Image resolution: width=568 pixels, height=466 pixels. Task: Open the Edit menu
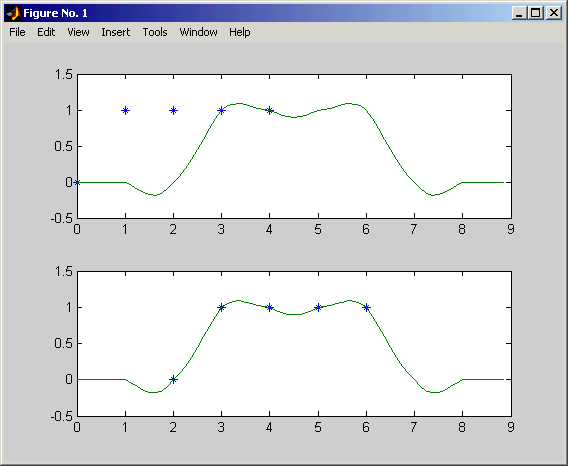46,32
